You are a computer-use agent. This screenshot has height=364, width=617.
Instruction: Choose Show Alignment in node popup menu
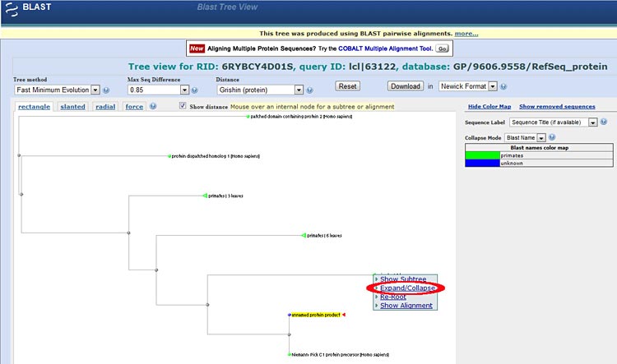coord(406,306)
